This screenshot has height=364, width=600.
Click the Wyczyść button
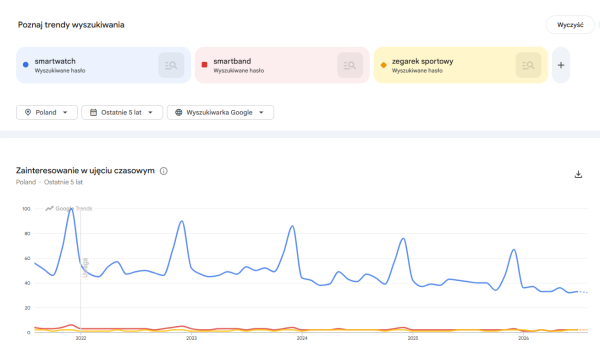click(x=570, y=25)
